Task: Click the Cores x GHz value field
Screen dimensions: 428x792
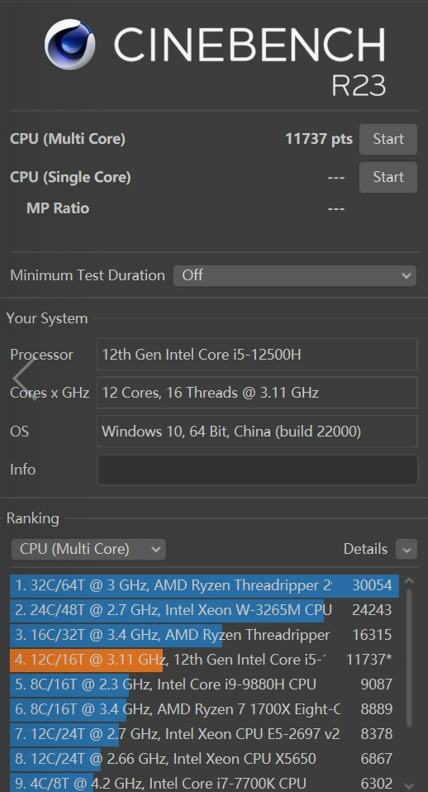Action: pyautogui.click(x=257, y=392)
